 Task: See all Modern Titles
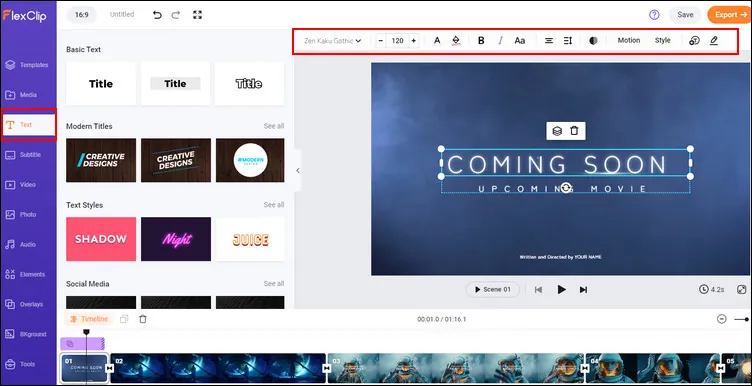click(x=274, y=126)
